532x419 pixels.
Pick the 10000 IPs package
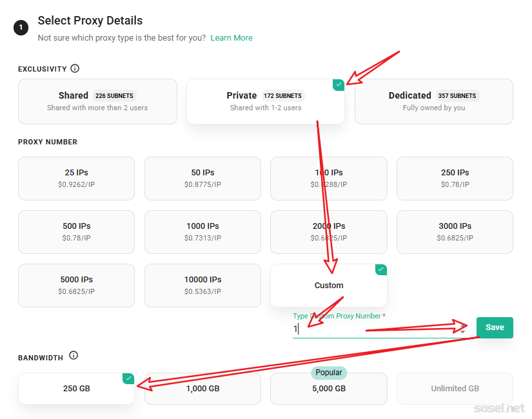[202, 285]
